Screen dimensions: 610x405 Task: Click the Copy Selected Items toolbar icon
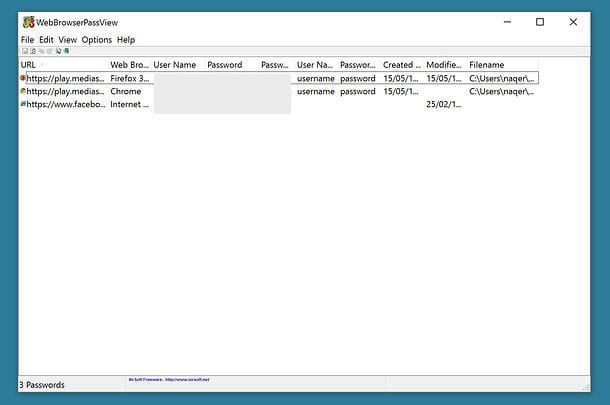41,51
